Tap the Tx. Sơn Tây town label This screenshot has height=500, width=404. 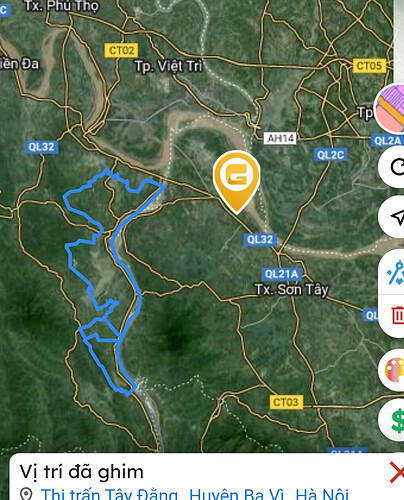point(292,289)
